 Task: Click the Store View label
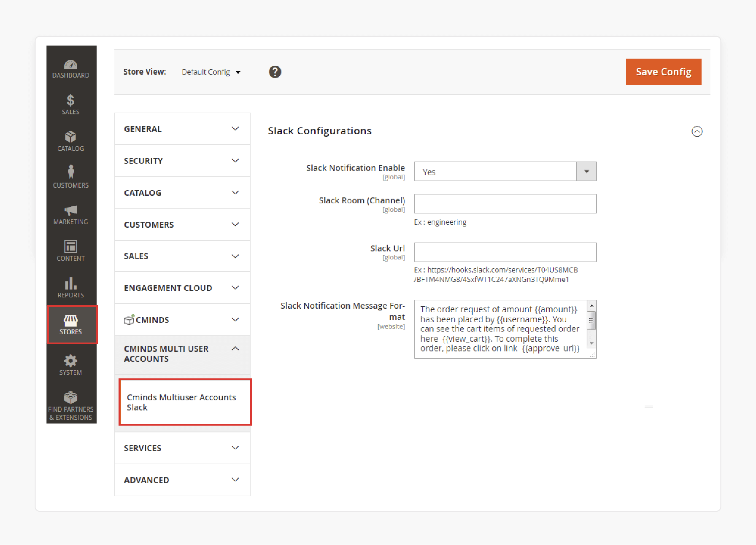(x=145, y=72)
